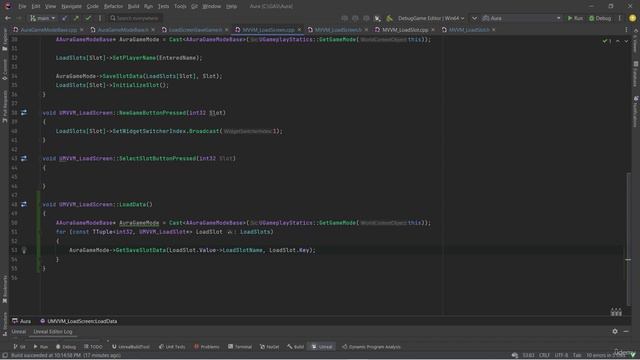Open the Tests menu
This screenshot has height=360, width=640.
[x=163, y=7]
